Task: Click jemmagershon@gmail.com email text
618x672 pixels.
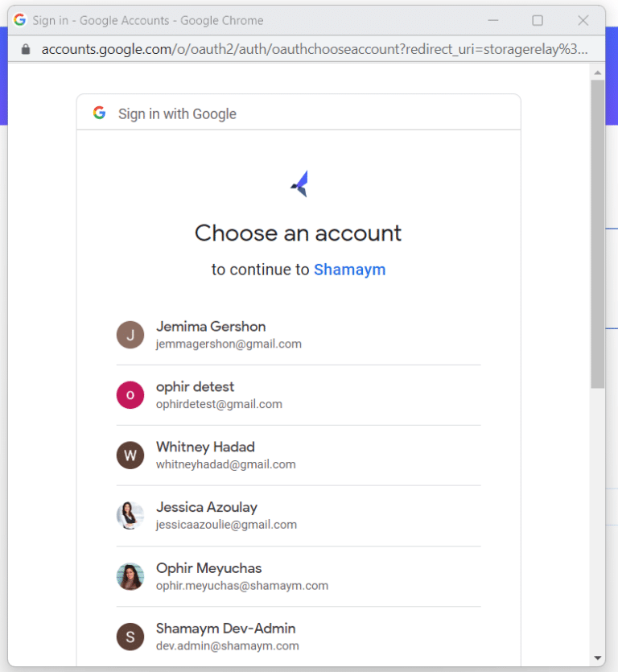Action: pos(229,344)
